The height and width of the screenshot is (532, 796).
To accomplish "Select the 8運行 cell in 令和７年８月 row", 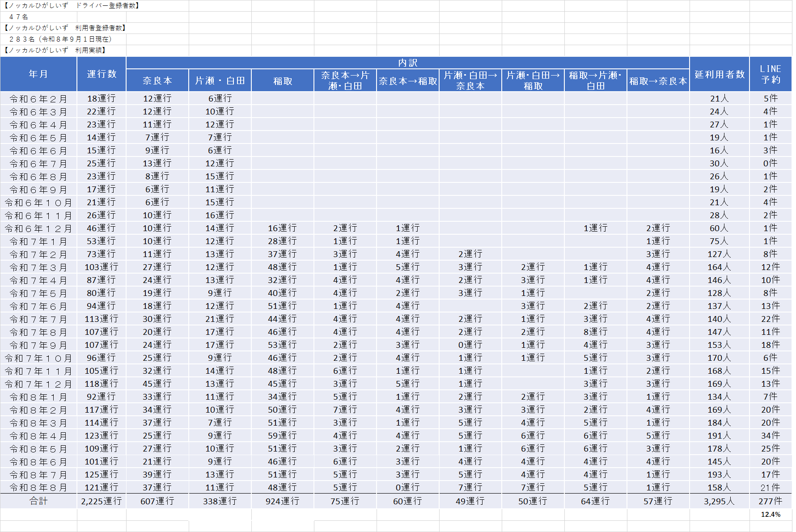I will [x=596, y=332].
